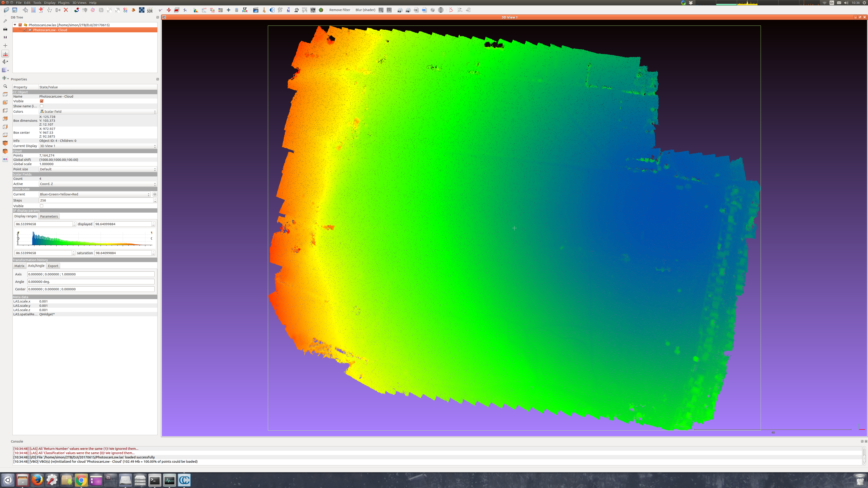Run the M3C2 distance plugin

(304, 10)
